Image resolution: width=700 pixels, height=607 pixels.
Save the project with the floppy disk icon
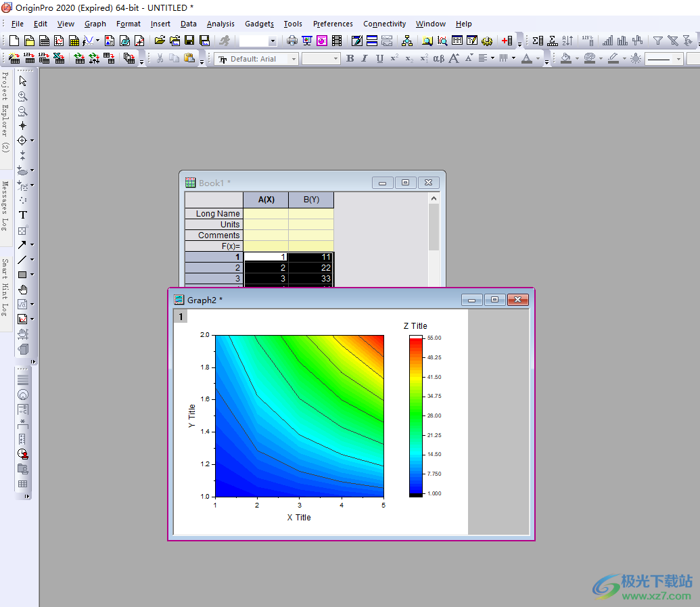189,41
